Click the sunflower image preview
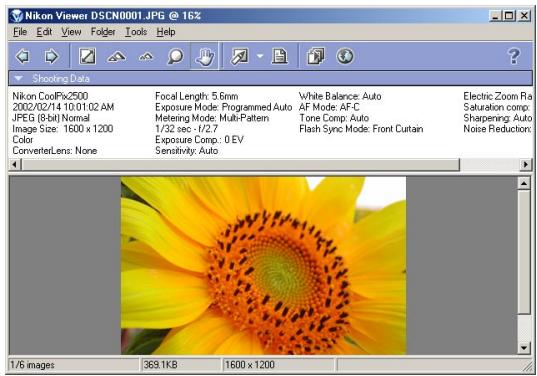The height and width of the screenshot is (376, 537). [x=263, y=265]
